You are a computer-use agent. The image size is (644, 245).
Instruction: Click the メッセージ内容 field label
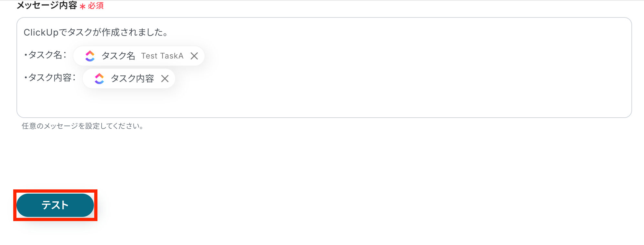coord(47,5)
